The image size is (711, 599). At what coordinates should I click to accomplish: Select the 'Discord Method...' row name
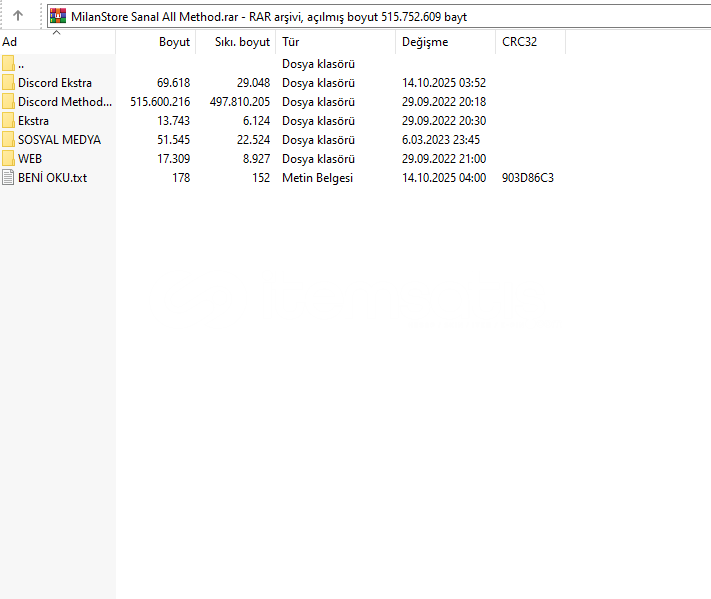click(65, 102)
